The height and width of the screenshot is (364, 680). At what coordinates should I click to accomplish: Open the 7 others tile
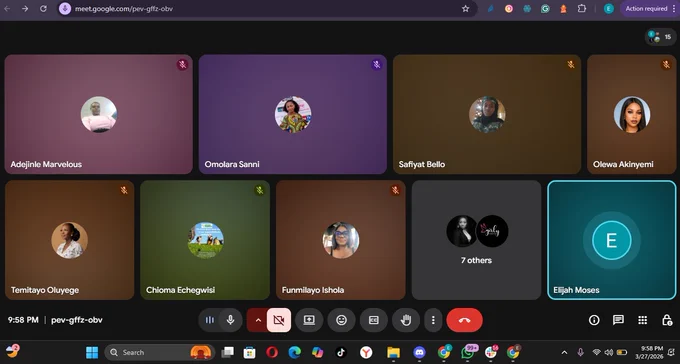[x=476, y=240]
